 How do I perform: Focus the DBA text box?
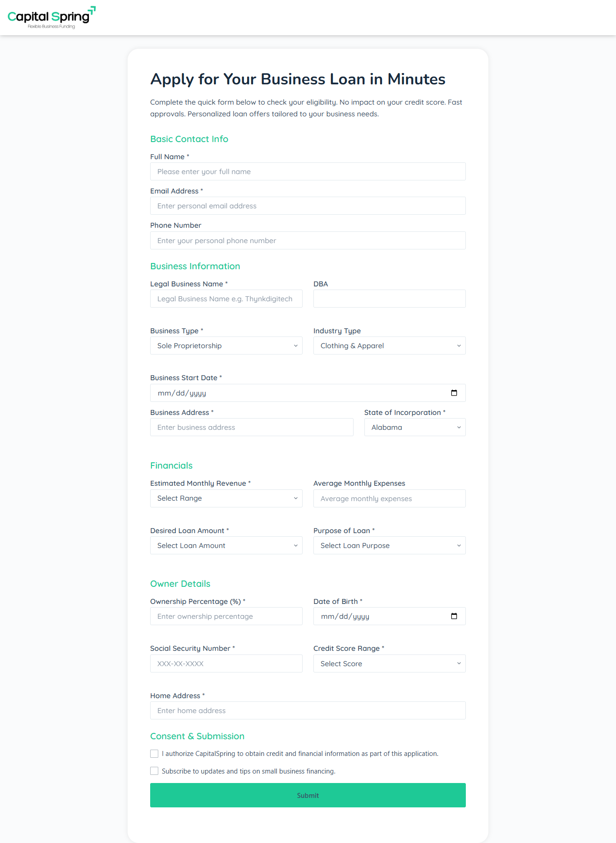(x=389, y=299)
